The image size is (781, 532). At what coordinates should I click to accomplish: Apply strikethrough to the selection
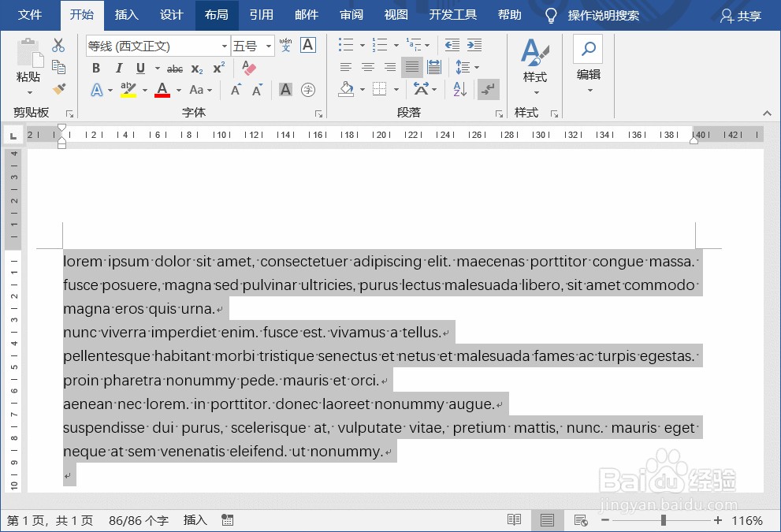coord(174,69)
